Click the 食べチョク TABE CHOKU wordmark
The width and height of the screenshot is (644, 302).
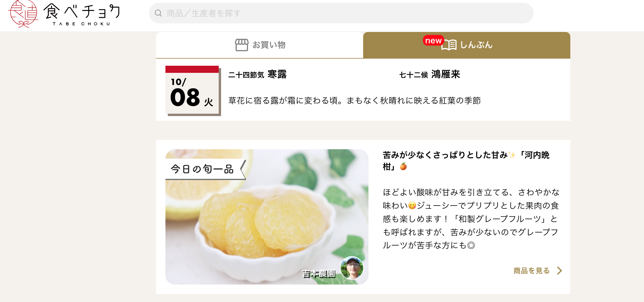coord(82,15)
